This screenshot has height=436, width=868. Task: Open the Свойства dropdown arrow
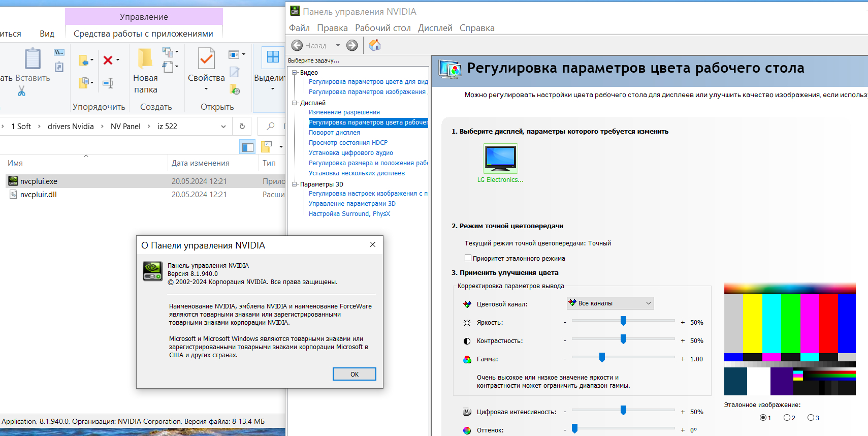[206, 89]
